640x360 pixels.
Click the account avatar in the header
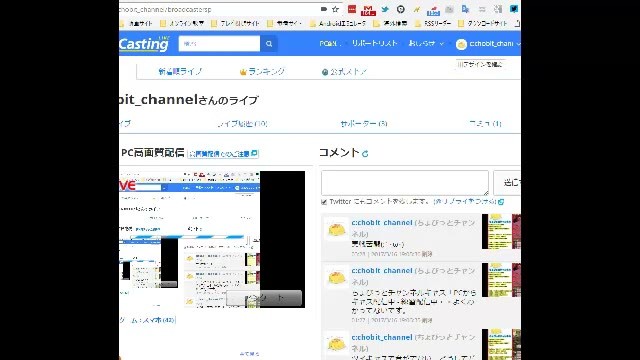461,44
